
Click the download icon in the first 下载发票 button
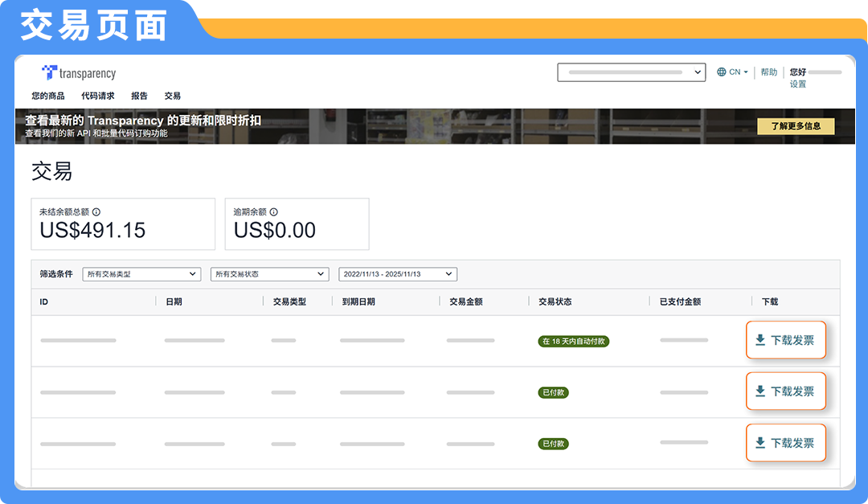coord(760,340)
